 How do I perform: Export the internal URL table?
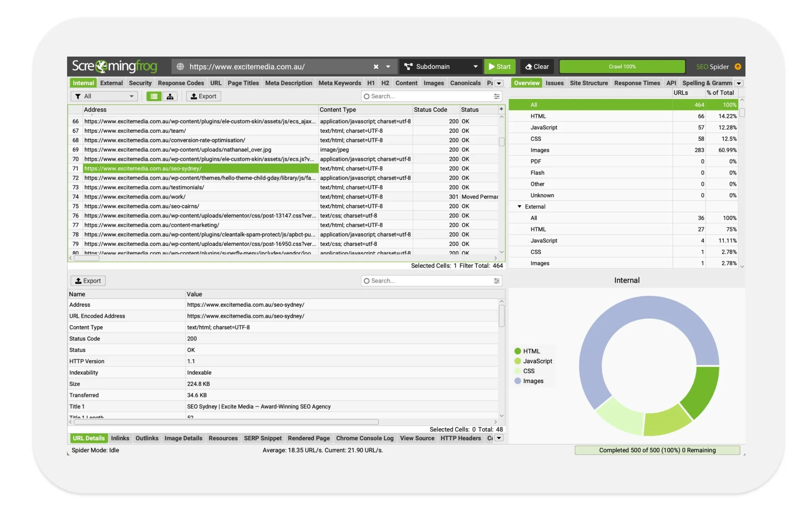(x=203, y=96)
